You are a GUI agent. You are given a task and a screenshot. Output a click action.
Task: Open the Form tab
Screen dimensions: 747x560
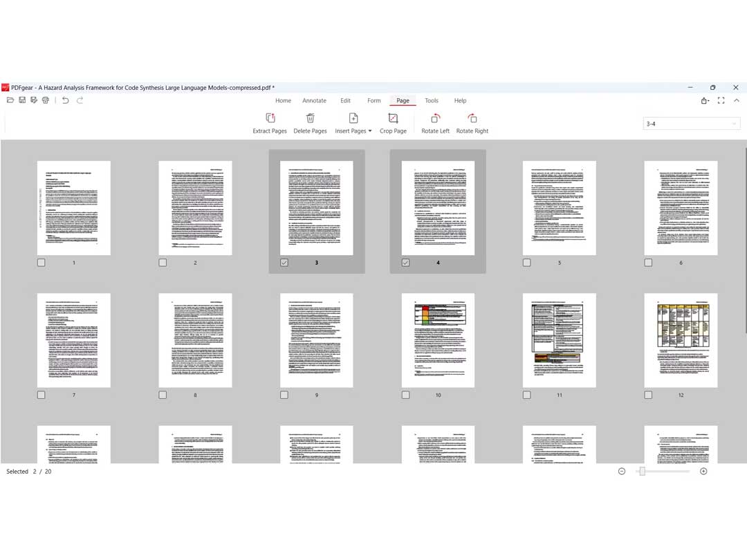pos(374,100)
